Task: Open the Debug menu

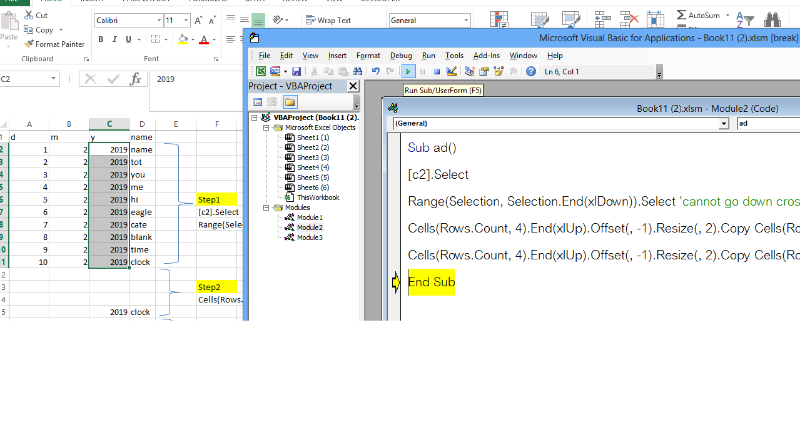Action: tap(400, 55)
